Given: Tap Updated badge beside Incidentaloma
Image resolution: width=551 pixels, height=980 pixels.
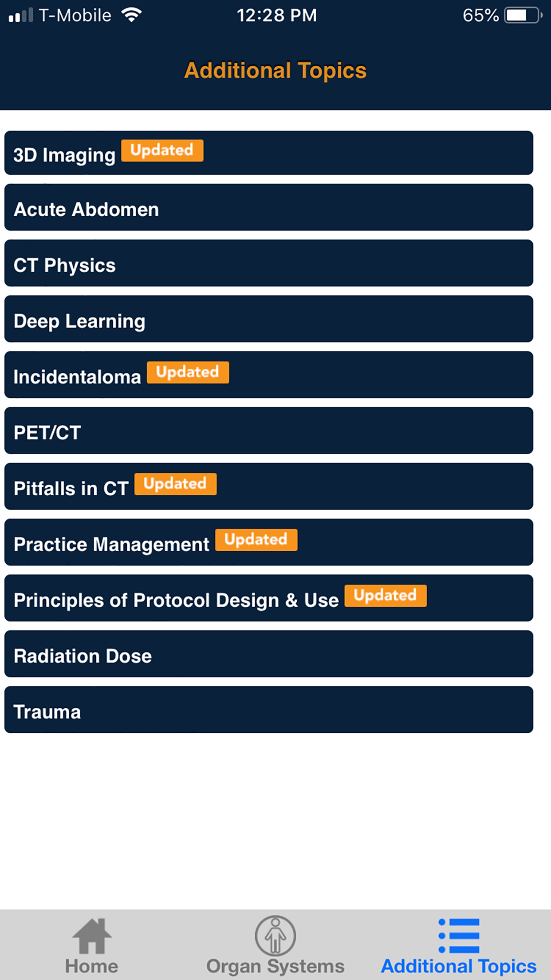Looking at the screenshot, I should coord(188,372).
